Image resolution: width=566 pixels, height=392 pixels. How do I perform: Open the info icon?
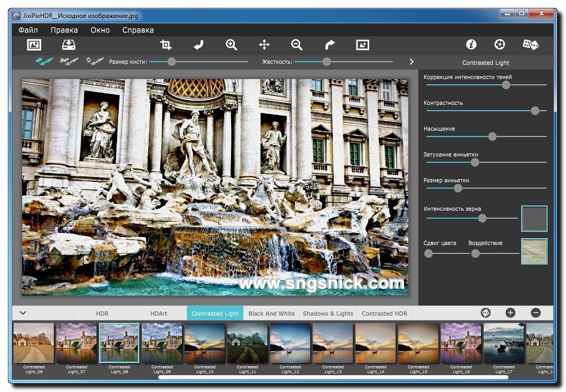coord(471,44)
